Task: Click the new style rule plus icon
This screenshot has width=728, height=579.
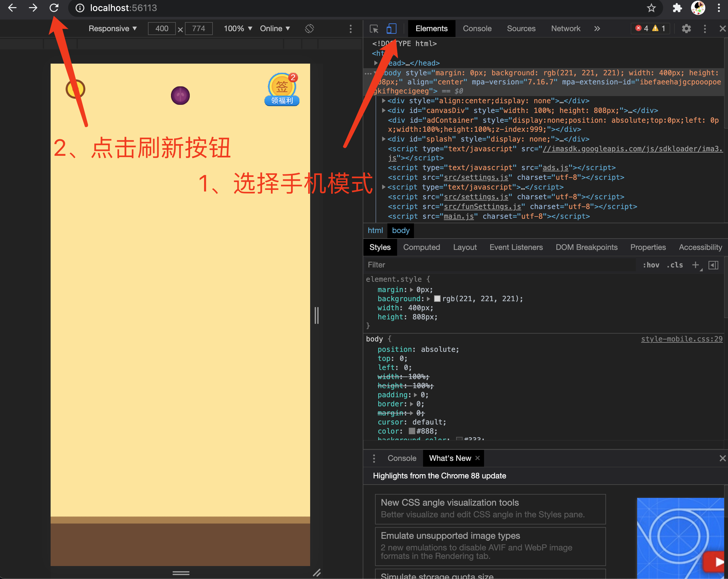Action: click(695, 265)
